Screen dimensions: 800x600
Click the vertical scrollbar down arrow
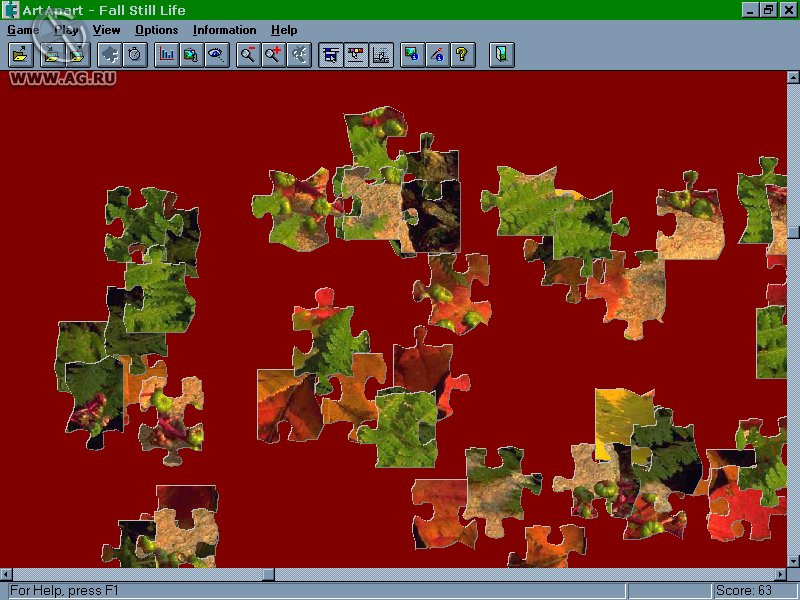click(793, 562)
